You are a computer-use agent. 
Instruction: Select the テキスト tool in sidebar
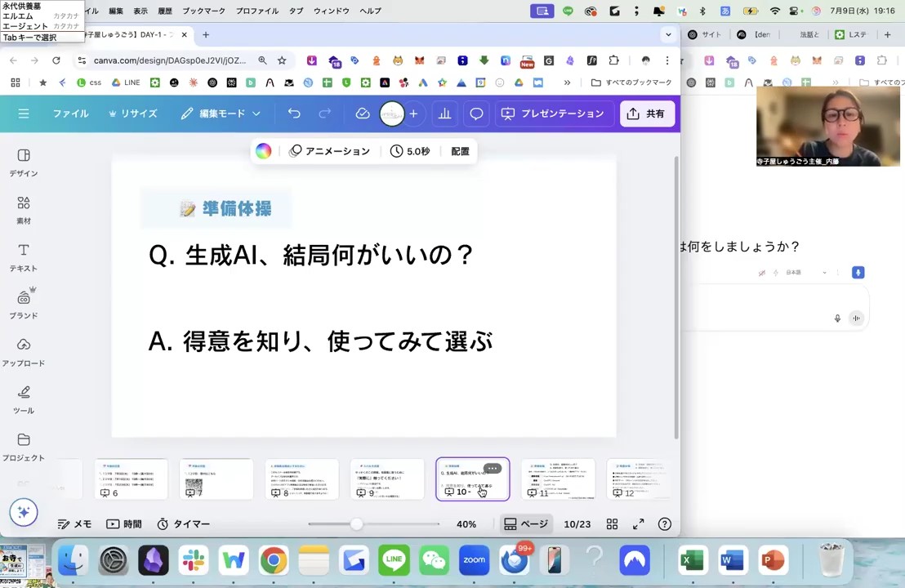24,256
